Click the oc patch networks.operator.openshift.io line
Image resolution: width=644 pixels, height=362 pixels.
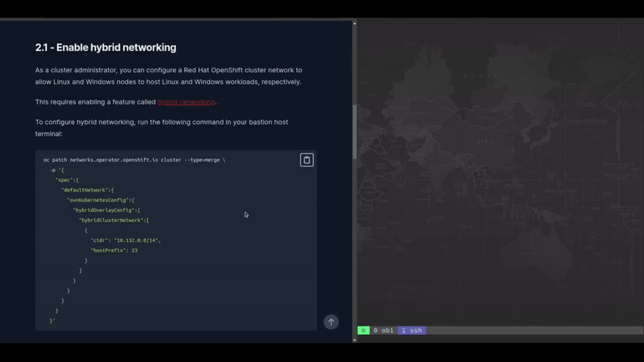[134, 160]
